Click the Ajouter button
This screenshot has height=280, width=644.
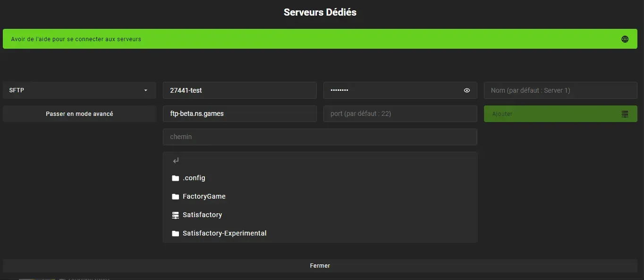pyautogui.click(x=560, y=114)
